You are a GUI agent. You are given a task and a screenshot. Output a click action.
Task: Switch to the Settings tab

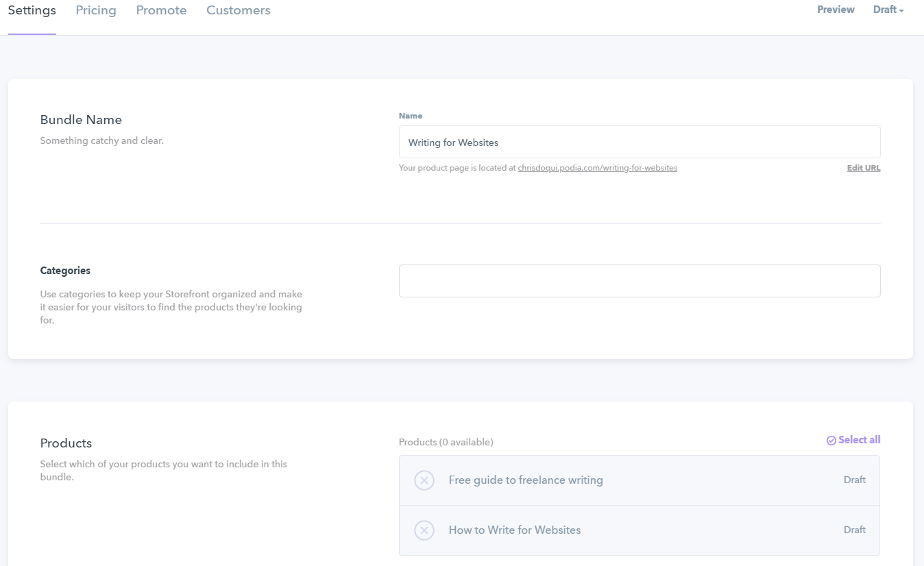(32, 10)
